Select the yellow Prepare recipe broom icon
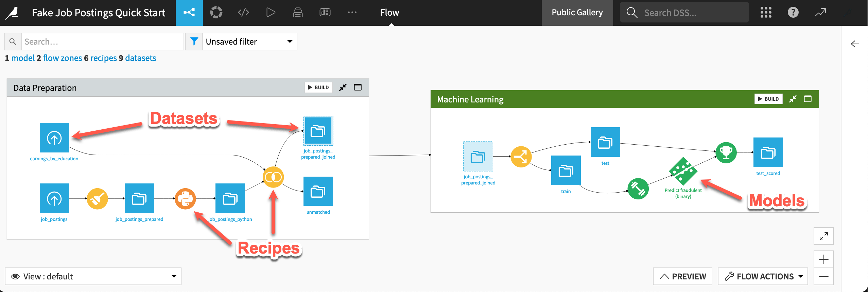Image resolution: width=868 pixels, height=292 pixels. tap(97, 199)
